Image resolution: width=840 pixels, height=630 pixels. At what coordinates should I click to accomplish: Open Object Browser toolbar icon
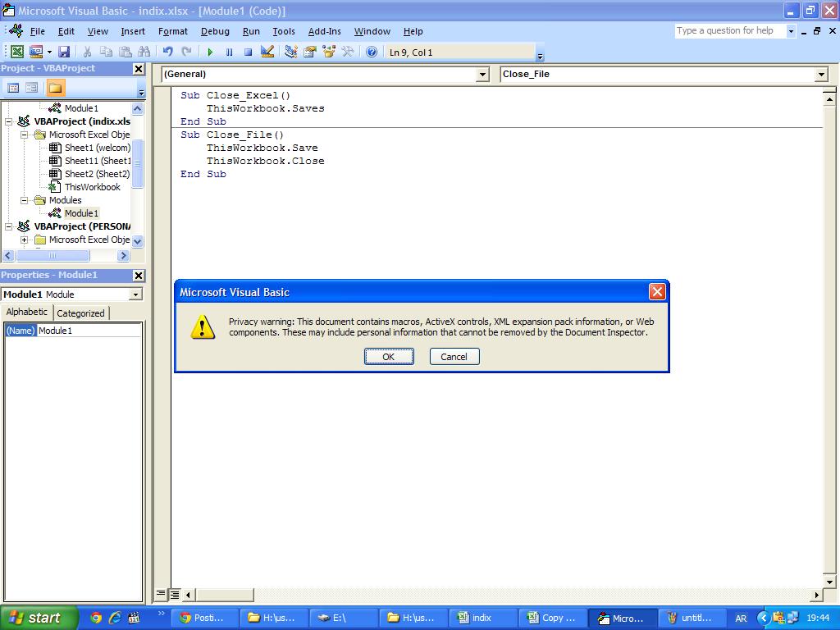point(328,52)
